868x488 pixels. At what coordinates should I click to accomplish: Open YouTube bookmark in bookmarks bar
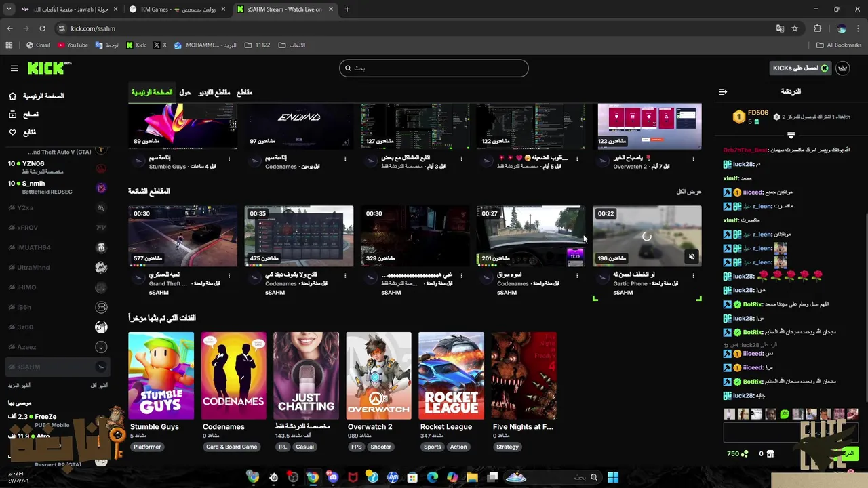click(73, 45)
